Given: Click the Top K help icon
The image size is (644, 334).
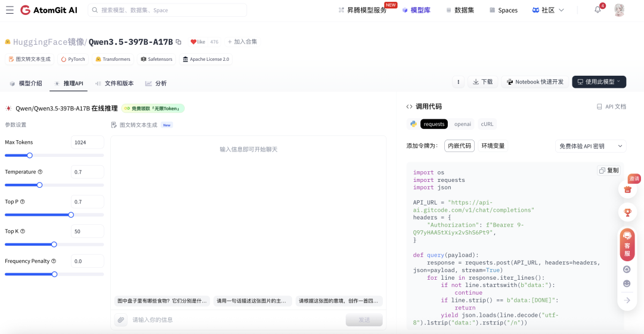Looking at the screenshot, I should [23, 231].
